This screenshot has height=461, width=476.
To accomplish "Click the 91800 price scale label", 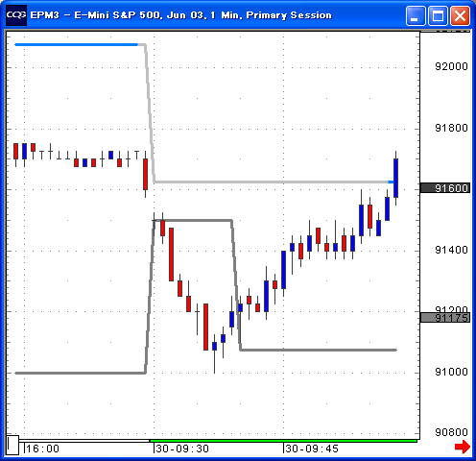I will pyautogui.click(x=451, y=128).
